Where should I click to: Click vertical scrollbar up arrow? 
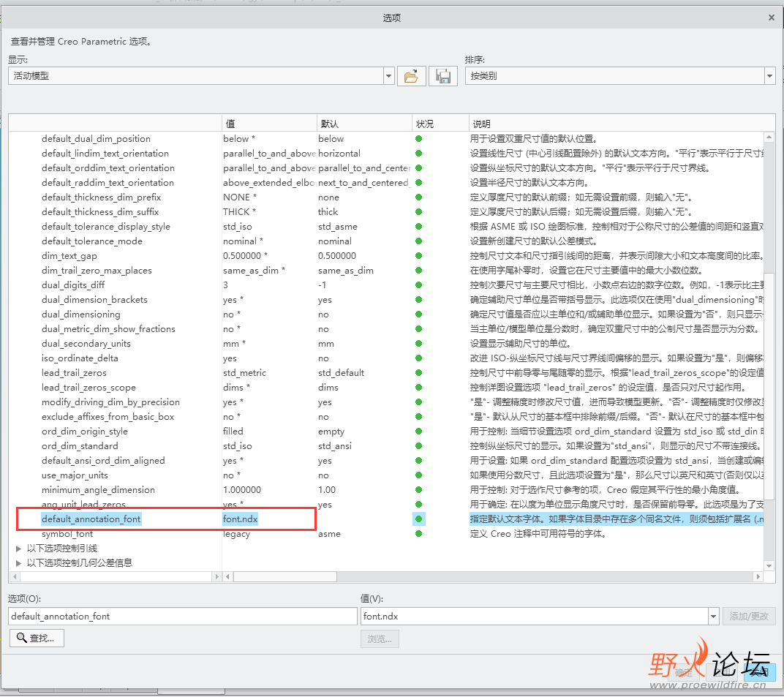(769, 137)
